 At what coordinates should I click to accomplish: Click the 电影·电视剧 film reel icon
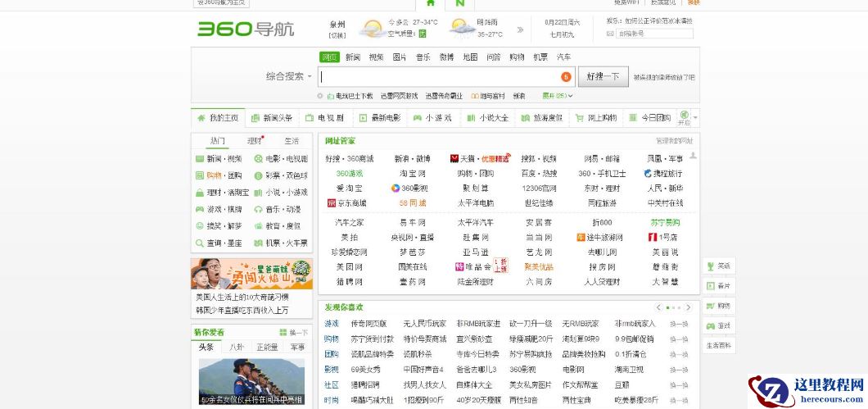pos(259,159)
